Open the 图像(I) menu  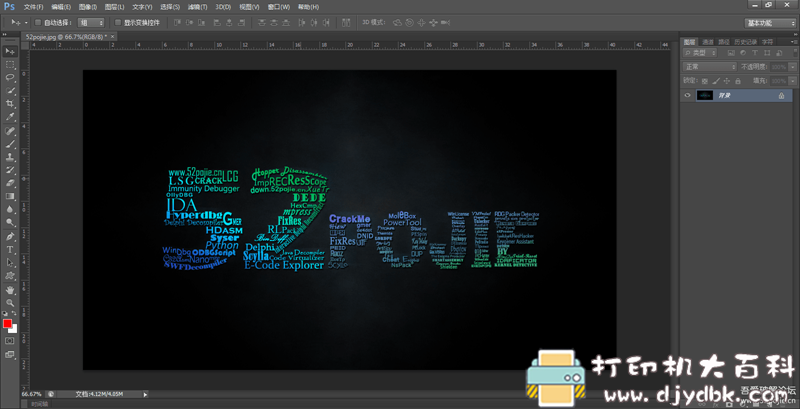pos(88,7)
